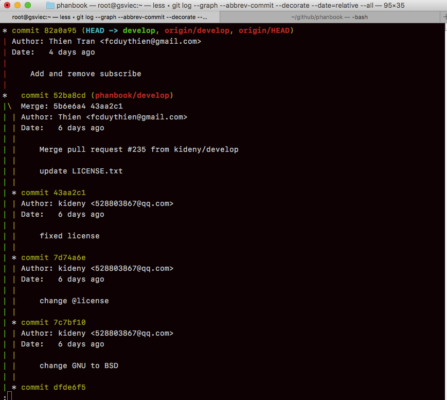This screenshot has width=447, height=400.
Task: Click the commit hash 7d74a6e
Action: (x=69, y=258)
